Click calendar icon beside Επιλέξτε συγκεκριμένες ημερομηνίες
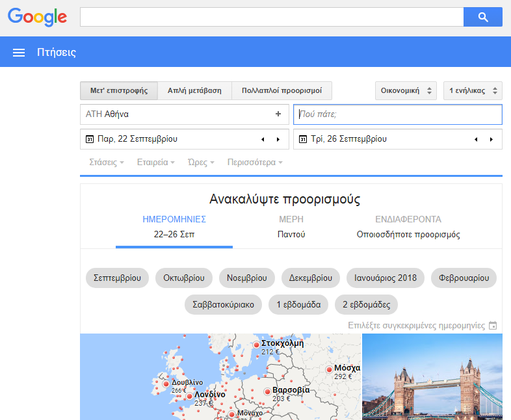Viewport: 511px width, 420px height. pos(493,325)
